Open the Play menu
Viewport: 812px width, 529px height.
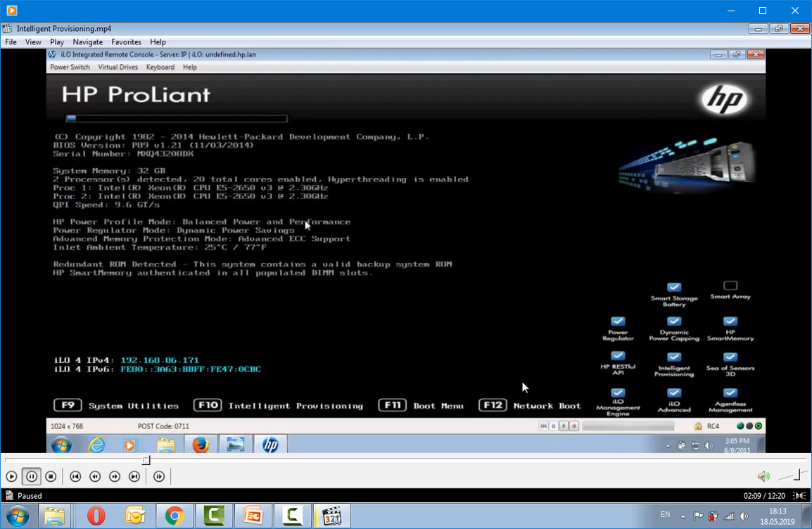click(57, 42)
